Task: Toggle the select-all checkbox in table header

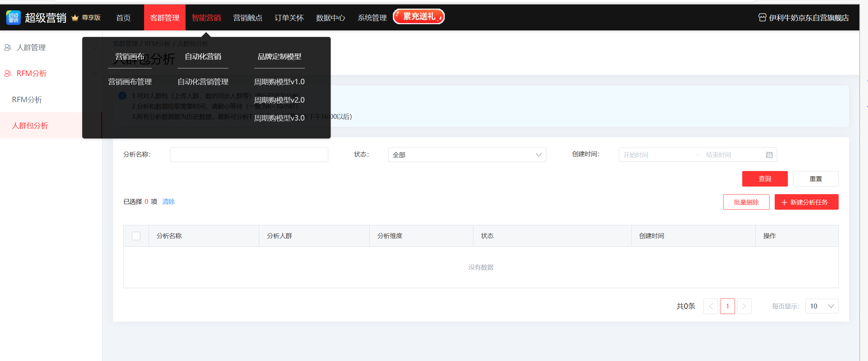Action: point(136,236)
